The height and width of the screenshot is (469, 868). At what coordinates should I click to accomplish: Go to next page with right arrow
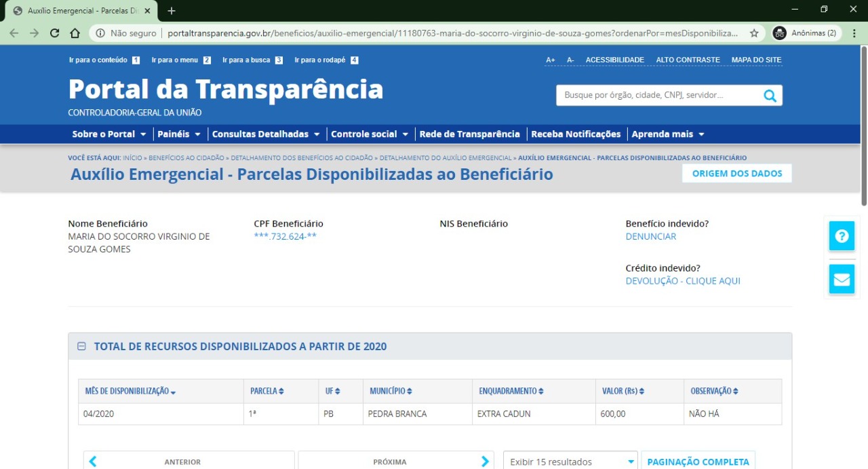(485, 462)
